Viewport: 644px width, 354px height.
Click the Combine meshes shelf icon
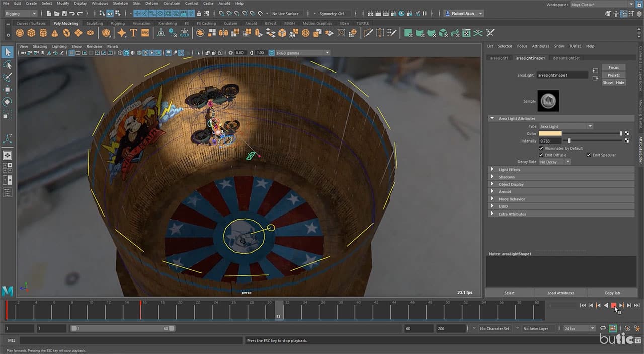point(200,33)
